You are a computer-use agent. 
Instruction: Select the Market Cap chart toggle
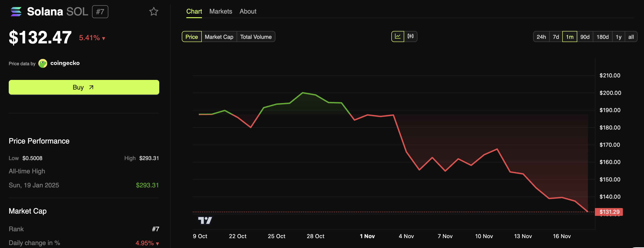[x=219, y=37]
